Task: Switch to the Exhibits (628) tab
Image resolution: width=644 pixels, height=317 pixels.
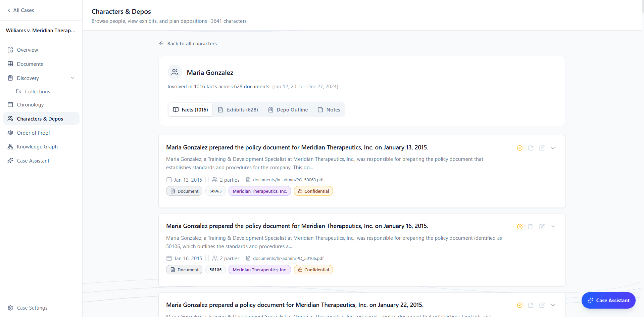Action: (x=238, y=110)
